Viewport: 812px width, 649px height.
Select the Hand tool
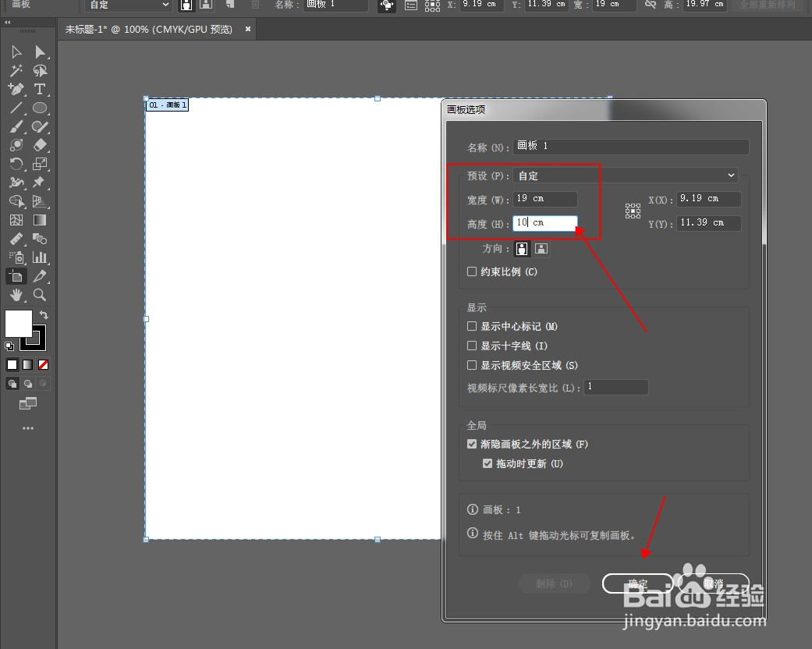coord(16,296)
